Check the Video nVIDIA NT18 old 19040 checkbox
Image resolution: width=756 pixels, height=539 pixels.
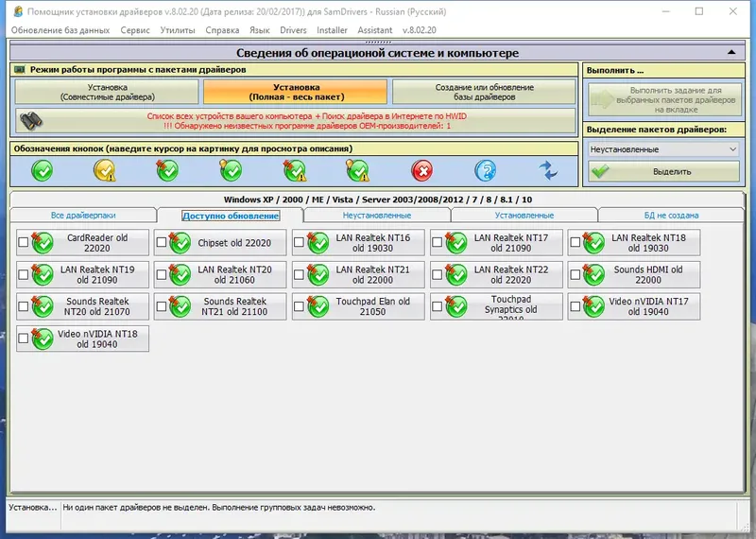click(x=23, y=339)
